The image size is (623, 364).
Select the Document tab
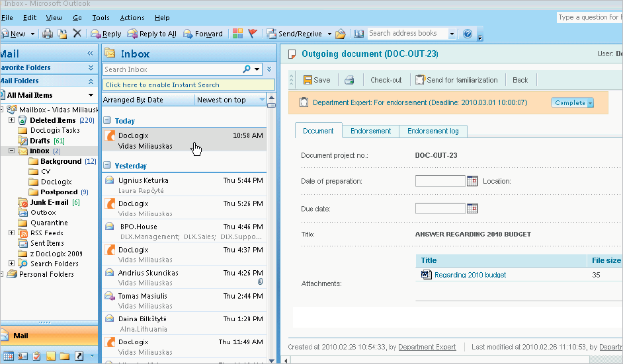point(318,131)
